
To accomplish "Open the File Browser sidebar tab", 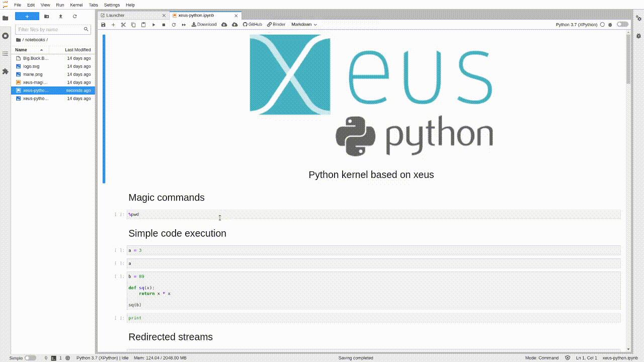I will coord(6,18).
